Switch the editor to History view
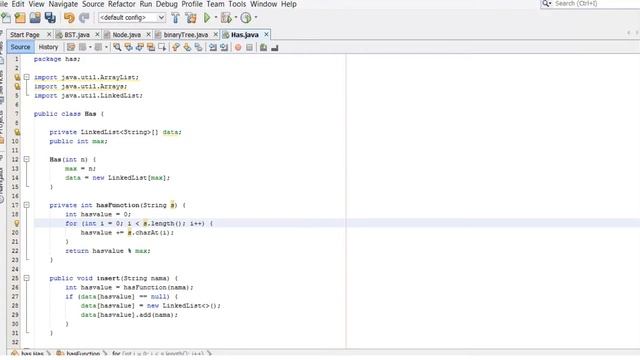 pyautogui.click(x=48, y=47)
